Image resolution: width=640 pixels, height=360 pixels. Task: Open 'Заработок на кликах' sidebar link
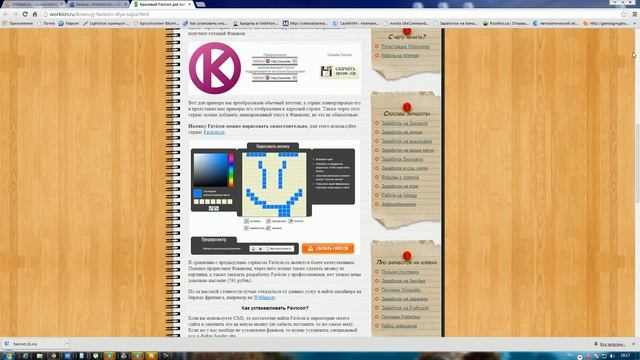pyautogui.click(x=402, y=132)
